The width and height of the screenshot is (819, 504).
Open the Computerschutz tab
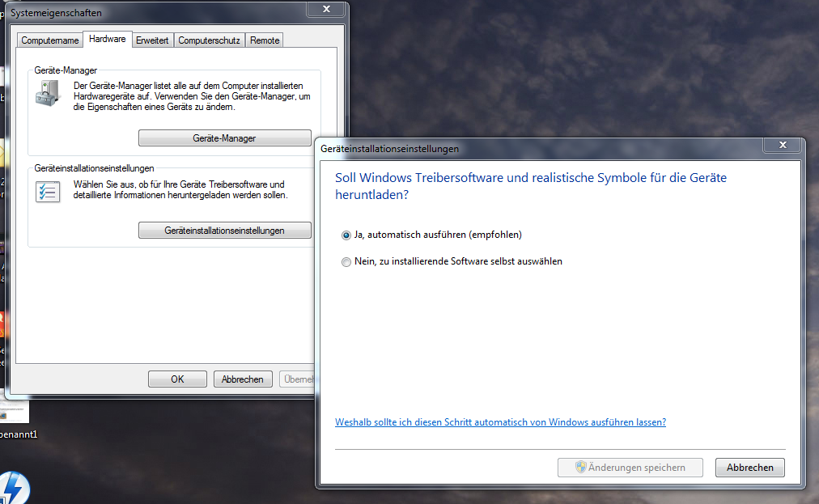pyautogui.click(x=209, y=40)
